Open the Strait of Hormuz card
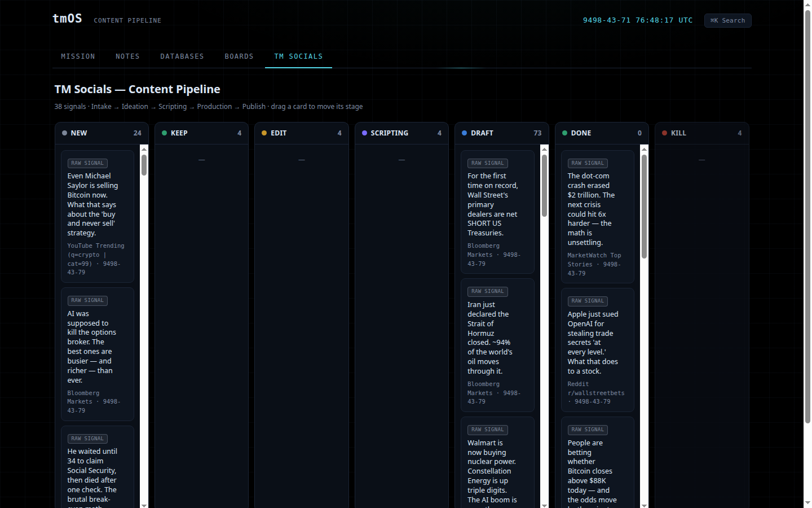This screenshot has width=812, height=508. pyautogui.click(x=497, y=345)
